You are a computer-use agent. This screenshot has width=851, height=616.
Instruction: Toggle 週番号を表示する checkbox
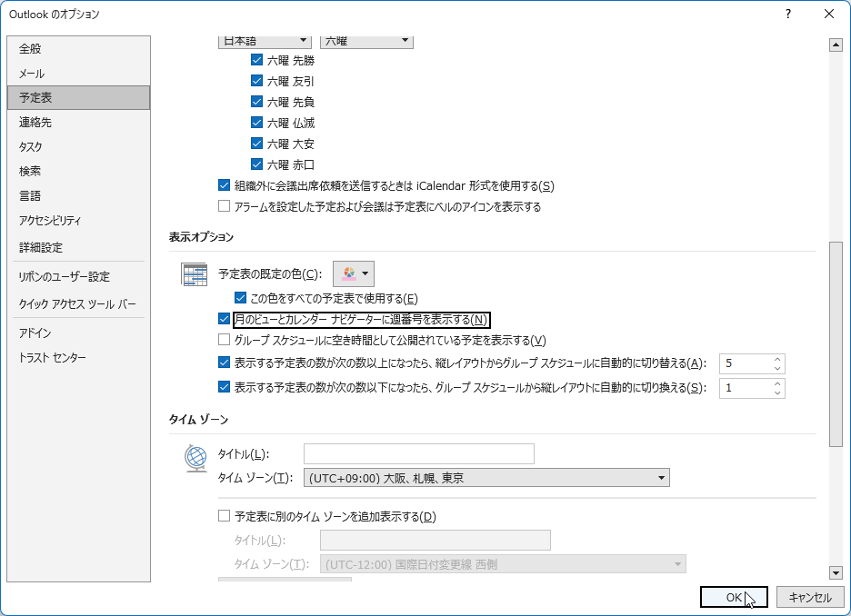(225, 319)
